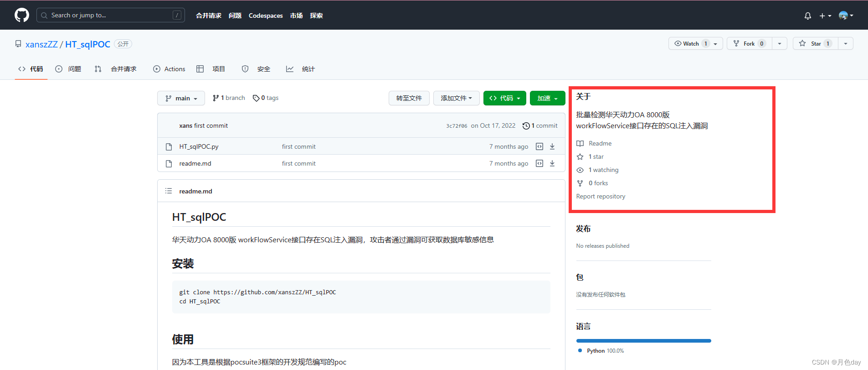Star this repository
This screenshot has height=370, width=868.
(816, 43)
